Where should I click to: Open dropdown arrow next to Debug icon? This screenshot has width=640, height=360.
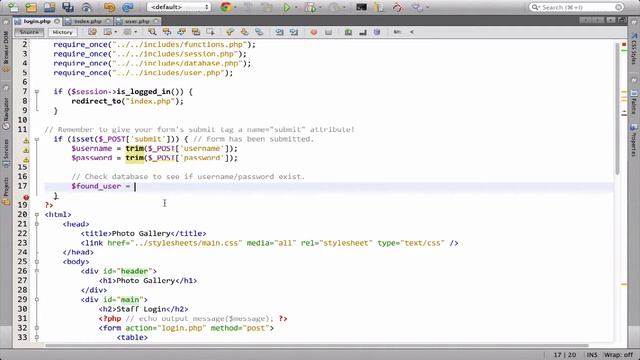320,7
